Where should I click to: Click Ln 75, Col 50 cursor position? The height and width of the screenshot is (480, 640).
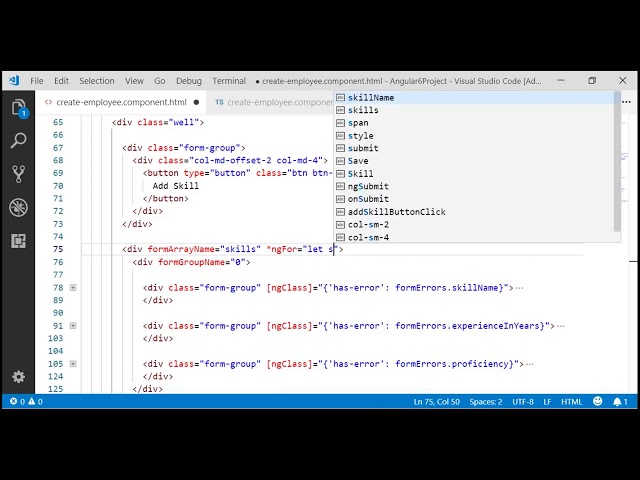(436, 402)
